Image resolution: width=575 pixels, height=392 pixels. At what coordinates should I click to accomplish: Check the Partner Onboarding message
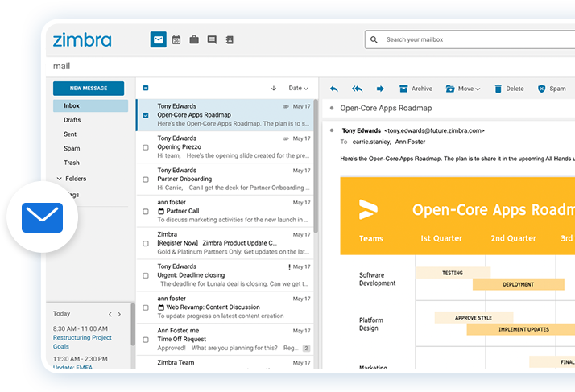(x=146, y=179)
